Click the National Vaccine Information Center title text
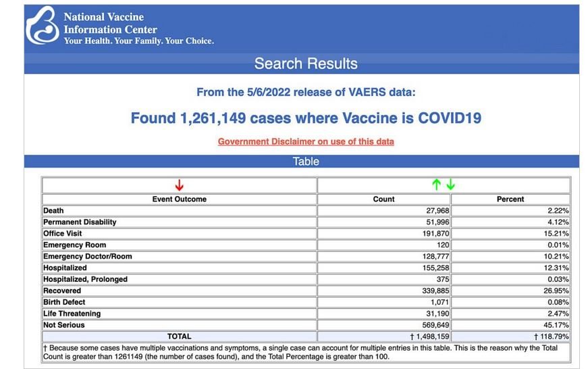The width and height of the screenshot is (588, 369). click(x=110, y=23)
